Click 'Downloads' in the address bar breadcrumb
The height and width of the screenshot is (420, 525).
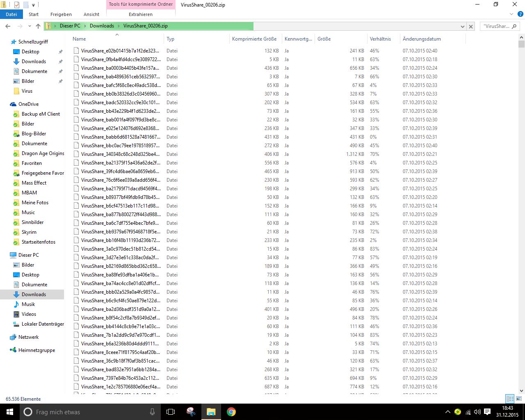tap(102, 26)
